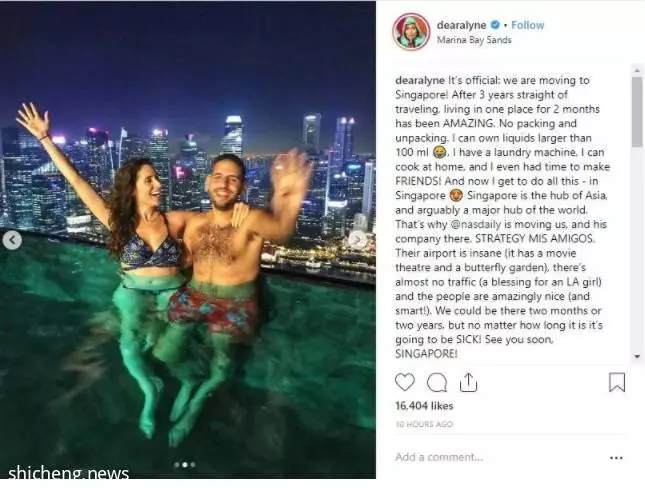
Task: Click the caption scrollbar up arrow
Action: point(637,70)
